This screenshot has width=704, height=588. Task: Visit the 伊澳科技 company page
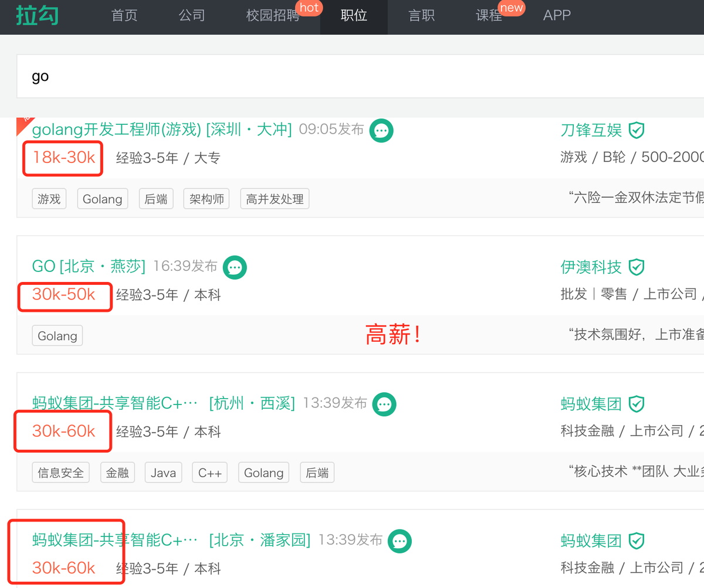(591, 267)
